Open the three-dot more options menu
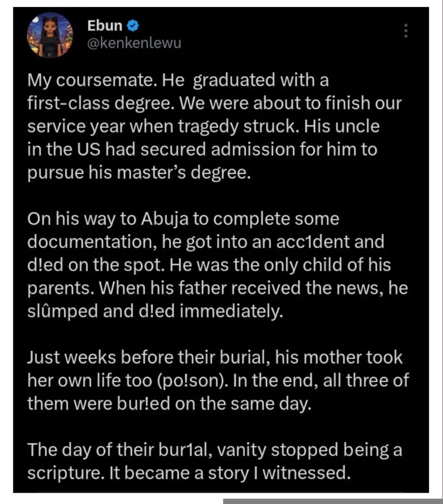This screenshot has width=443, height=504. [406, 31]
